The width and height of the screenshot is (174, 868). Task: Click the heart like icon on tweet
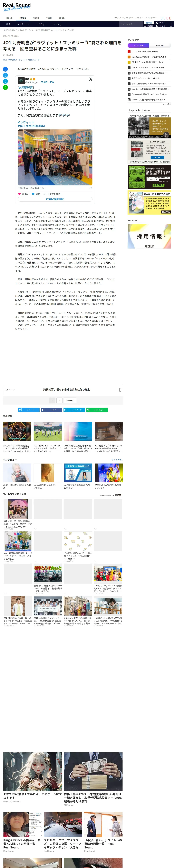(19, 194)
